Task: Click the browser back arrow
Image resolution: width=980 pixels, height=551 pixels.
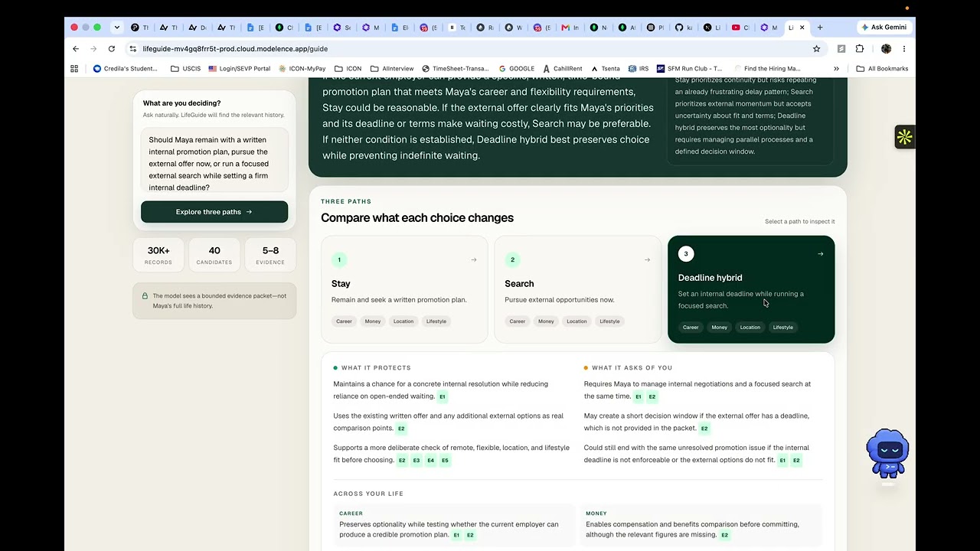Action: coord(76,48)
